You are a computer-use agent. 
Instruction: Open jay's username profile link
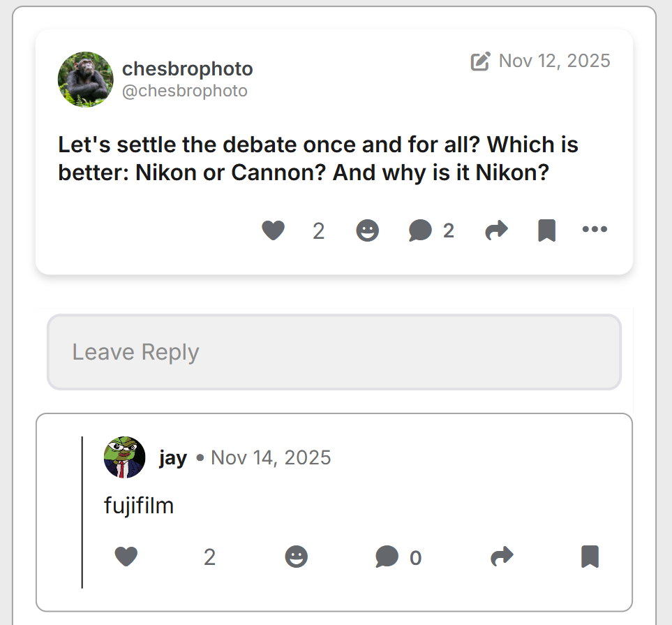point(172,458)
